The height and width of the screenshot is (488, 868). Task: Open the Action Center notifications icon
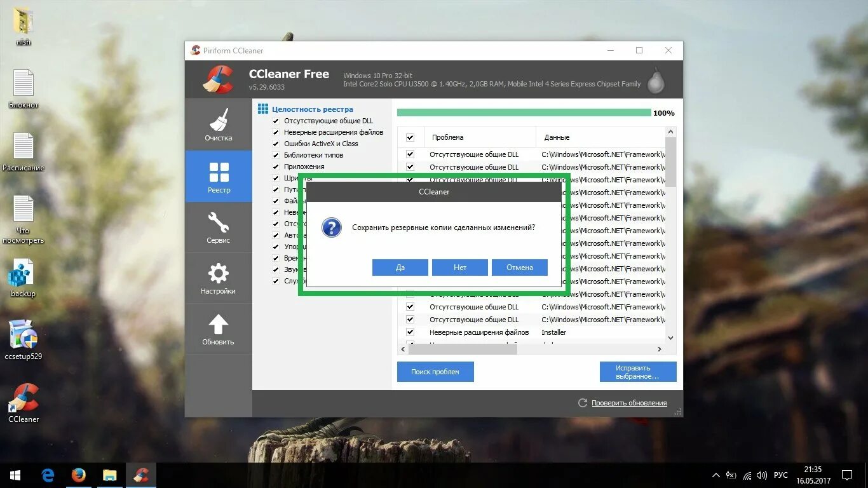tap(847, 475)
